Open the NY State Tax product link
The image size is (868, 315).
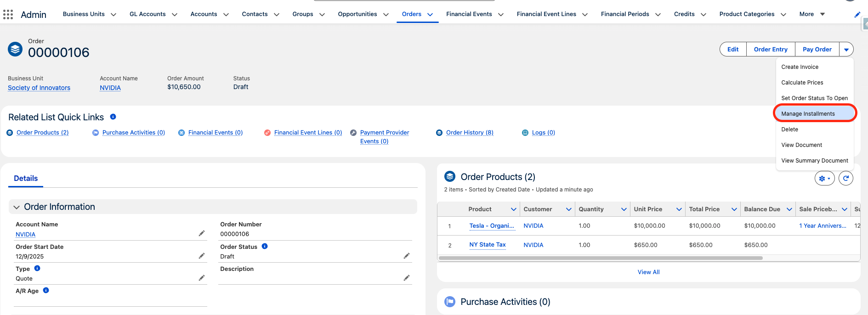coord(488,245)
